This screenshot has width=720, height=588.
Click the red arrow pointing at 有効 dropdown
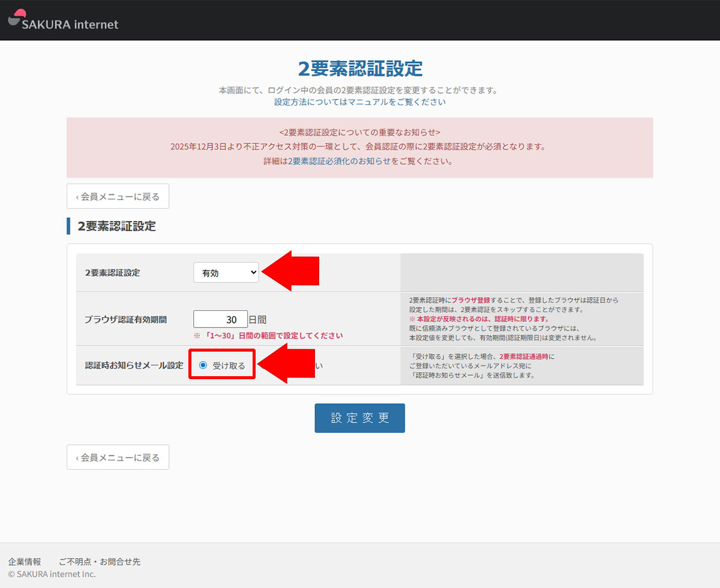click(x=291, y=271)
